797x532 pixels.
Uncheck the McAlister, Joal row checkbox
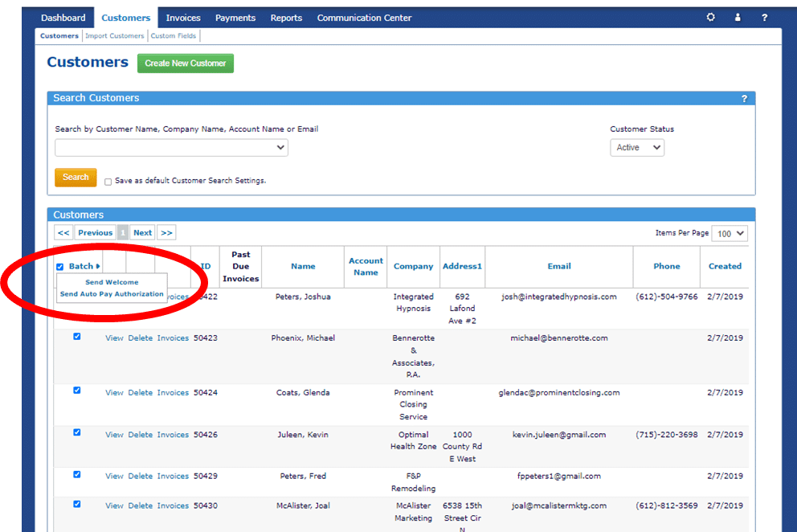point(77,505)
